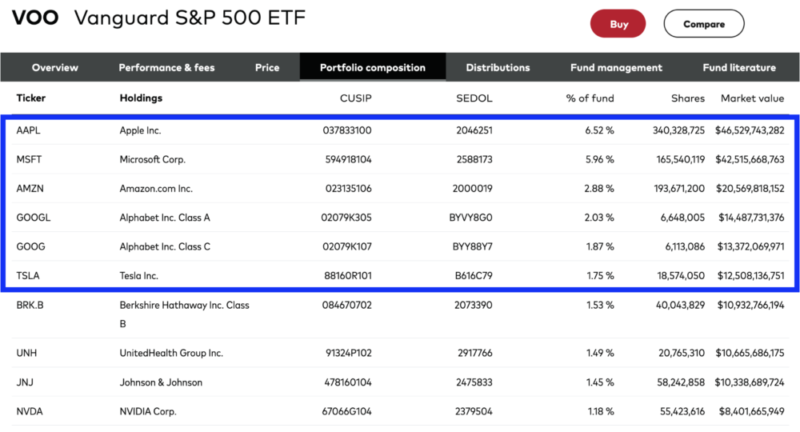
Task: Click the Shares column header
Action: tap(688, 98)
